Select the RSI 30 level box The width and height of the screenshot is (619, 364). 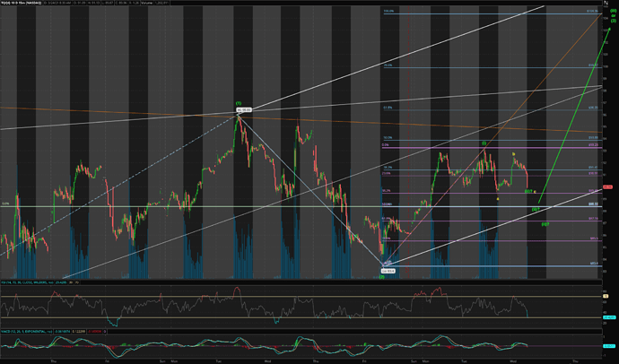[71, 282]
